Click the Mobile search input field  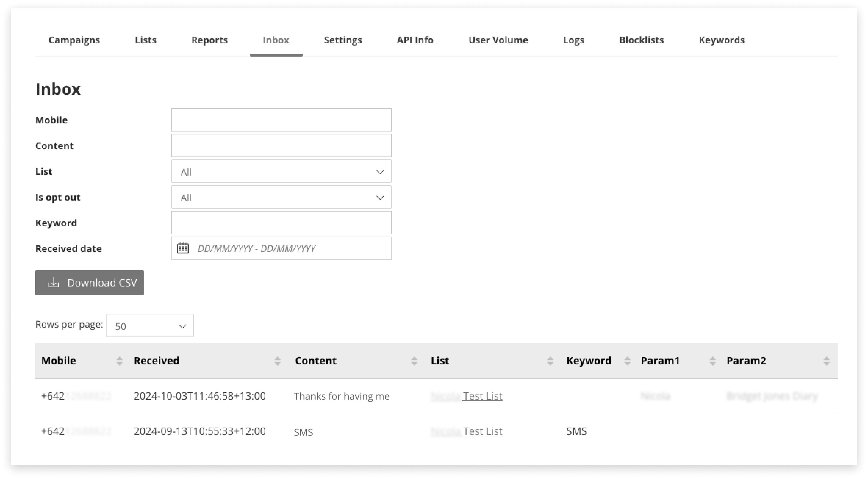pos(281,120)
